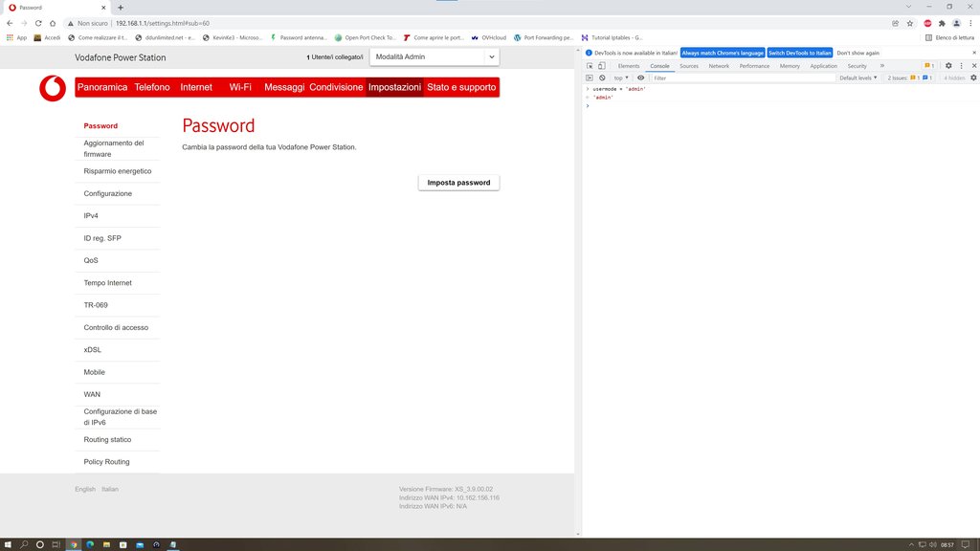The image size is (980, 551).
Task: Open the Condivisione menu
Action: (336, 87)
